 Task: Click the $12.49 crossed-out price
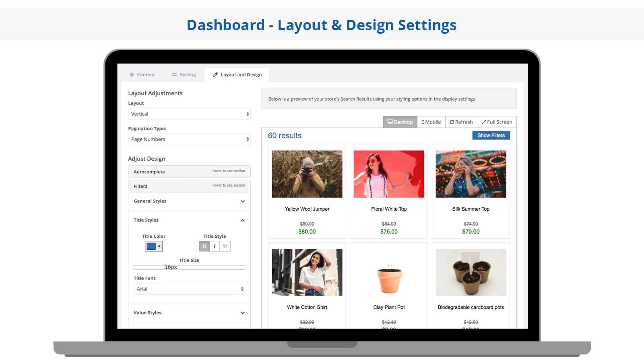click(389, 322)
